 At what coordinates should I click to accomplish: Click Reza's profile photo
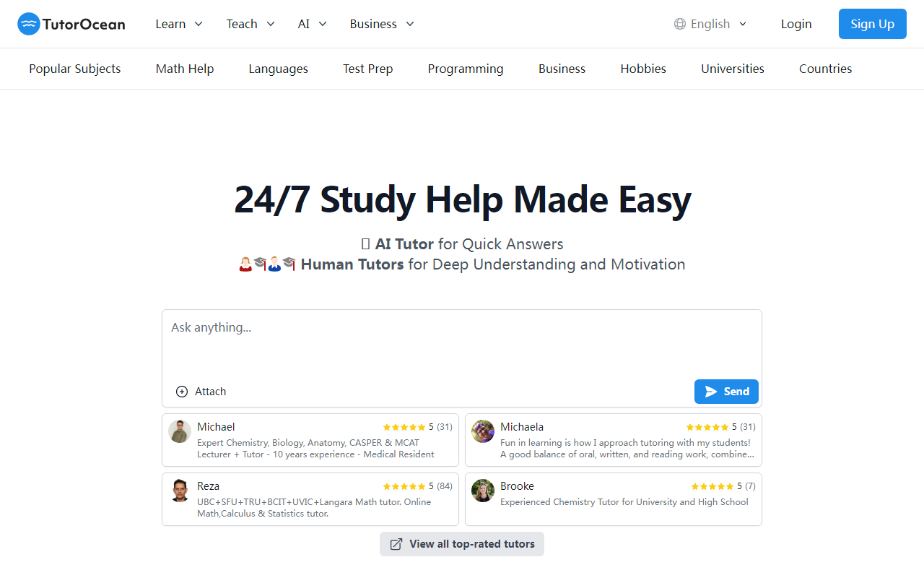pyautogui.click(x=180, y=491)
